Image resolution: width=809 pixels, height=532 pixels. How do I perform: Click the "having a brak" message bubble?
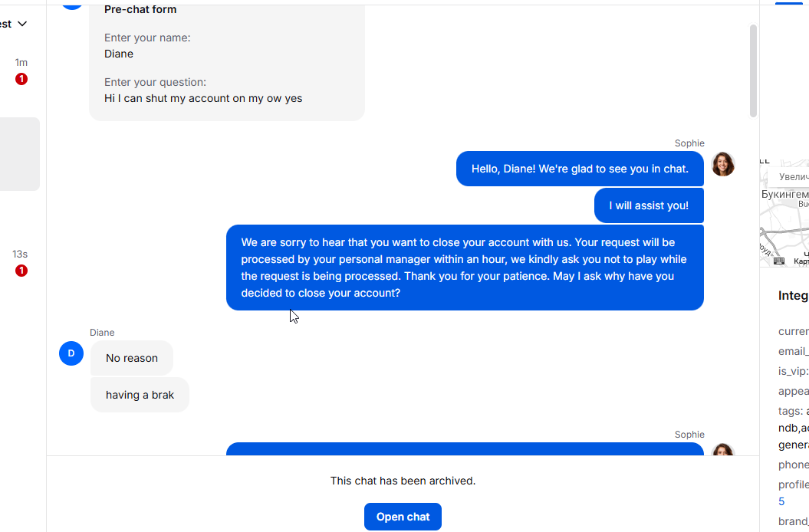click(x=140, y=395)
